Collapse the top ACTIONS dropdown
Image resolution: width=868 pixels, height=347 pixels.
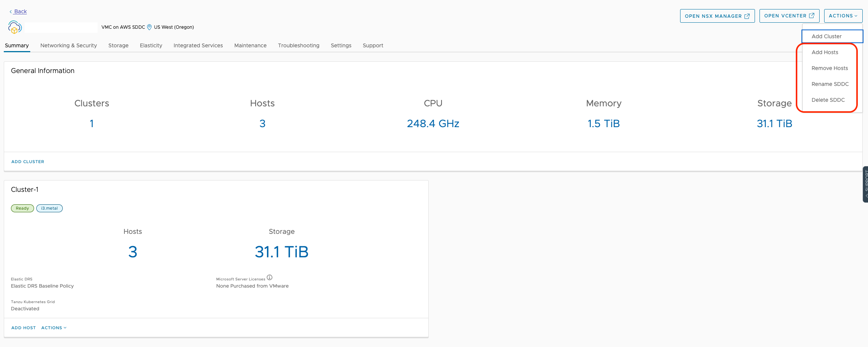[x=843, y=16]
